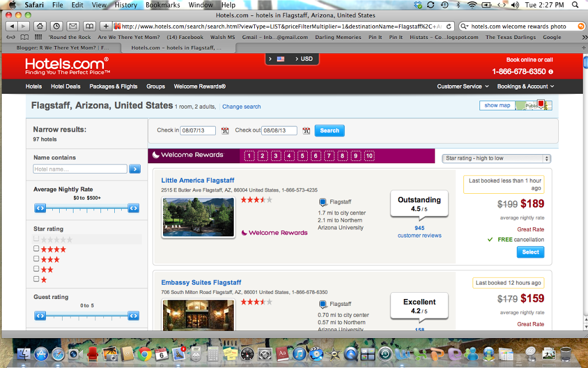Go back using Safari's back arrow
Viewport: 588px width, 368px height.
[12, 26]
